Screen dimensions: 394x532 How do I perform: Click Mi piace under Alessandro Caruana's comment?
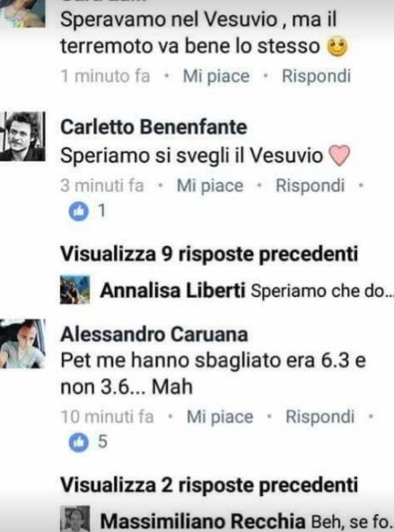pyautogui.click(x=220, y=417)
